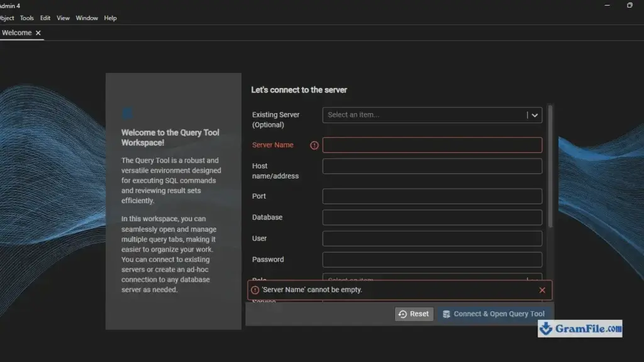Close the Welcome tab
Screen dimensions: 644x362
coord(38,33)
